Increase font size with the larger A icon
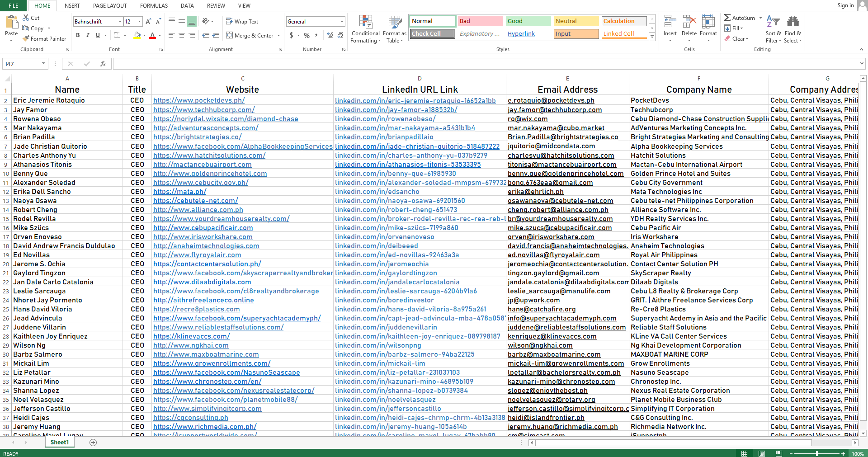The image size is (868, 457). tap(148, 21)
